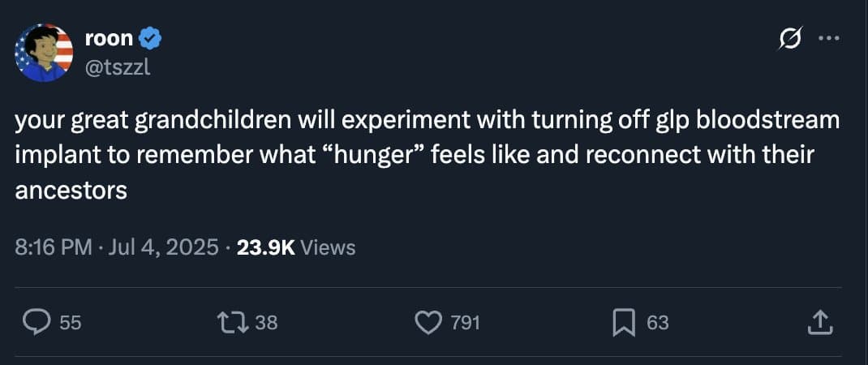Click the 8:16 PM timestamp
The image size is (868, 365).
(54, 247)
